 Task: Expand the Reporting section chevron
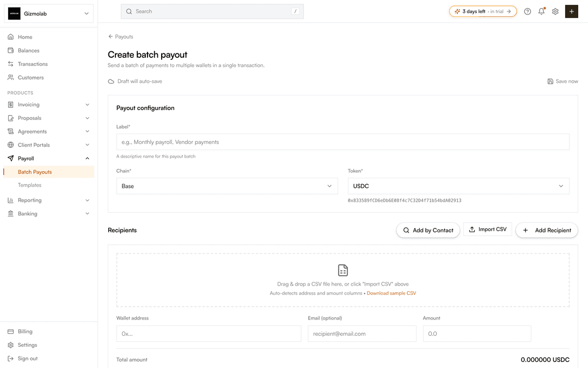87,200
